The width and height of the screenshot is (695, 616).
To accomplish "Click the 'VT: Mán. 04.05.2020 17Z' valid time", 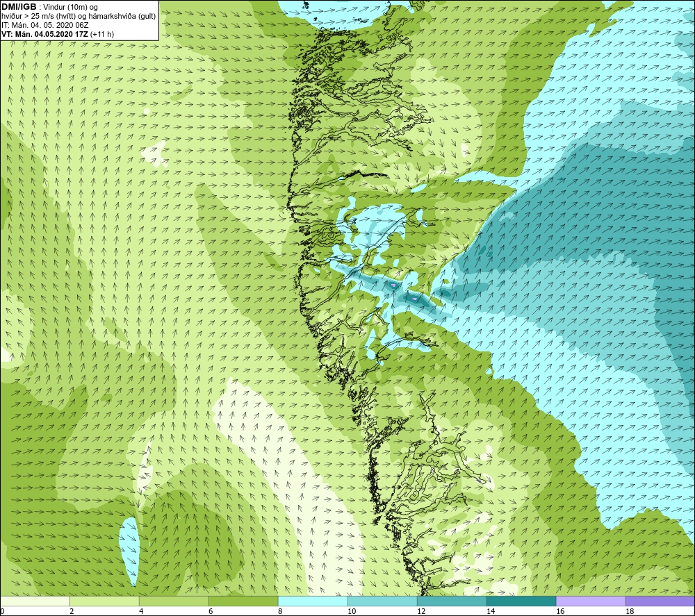I will click(44, 34).
